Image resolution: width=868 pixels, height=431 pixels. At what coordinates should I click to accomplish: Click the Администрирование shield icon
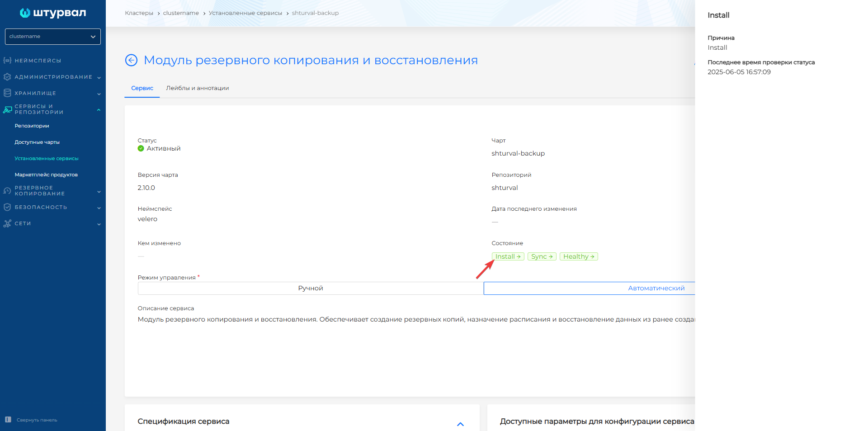pyautogui.click(x=7, y=77)
